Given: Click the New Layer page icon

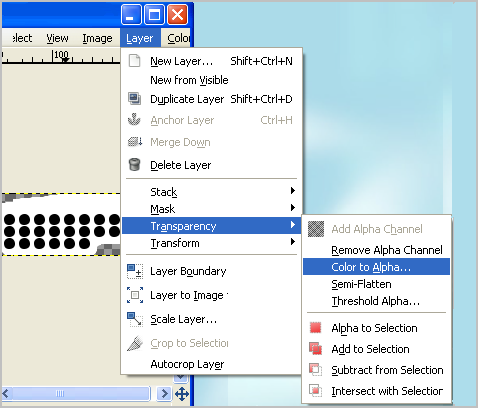Looking at the screenshot, I should point(134,61).
